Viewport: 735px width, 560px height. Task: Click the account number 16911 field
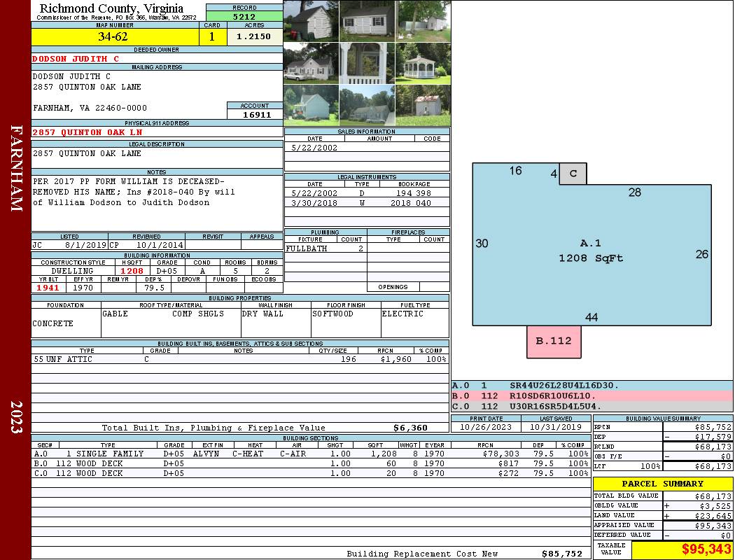tap(255, 115)
